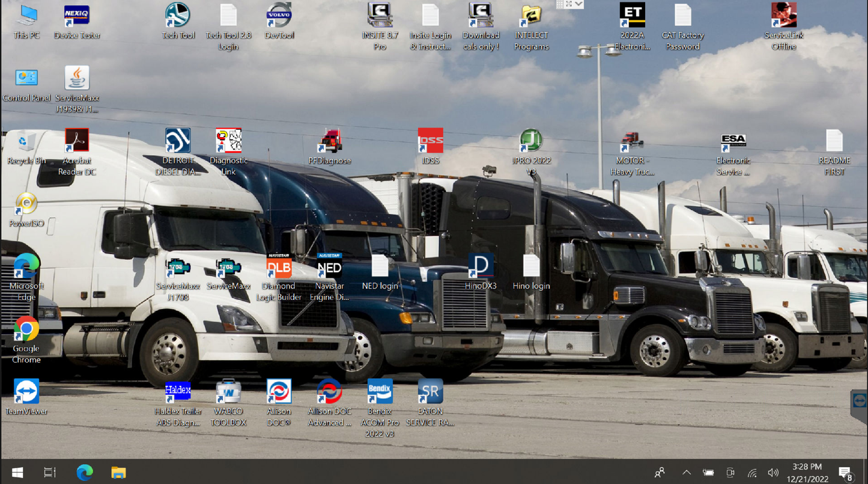Viewport: 868px width, 484px height.
Task: Launch the IDSS shortcut
Action: [x=430, y=147]
